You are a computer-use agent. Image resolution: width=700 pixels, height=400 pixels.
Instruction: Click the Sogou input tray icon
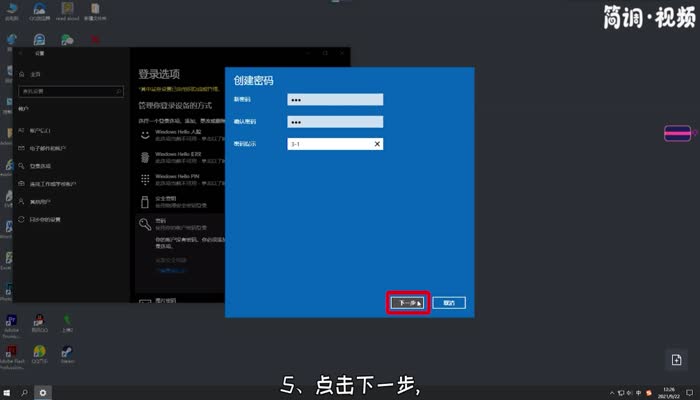649,393
